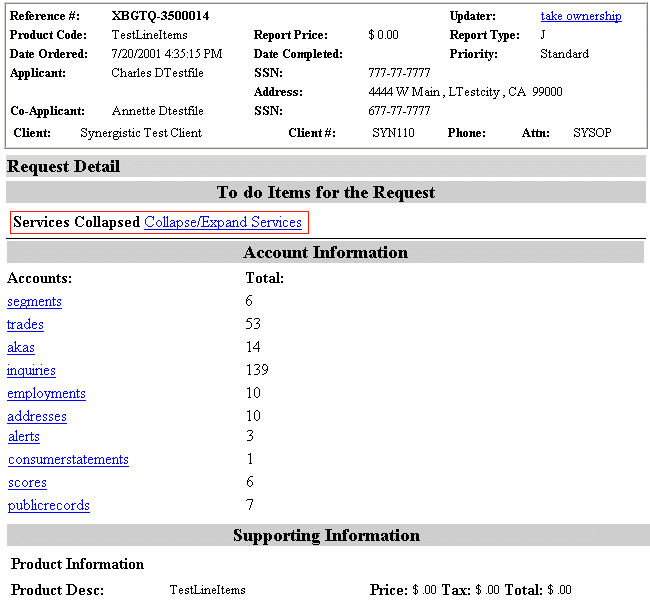View the alerts link
Screen dimensions: 650x604
tap(24, 436)
